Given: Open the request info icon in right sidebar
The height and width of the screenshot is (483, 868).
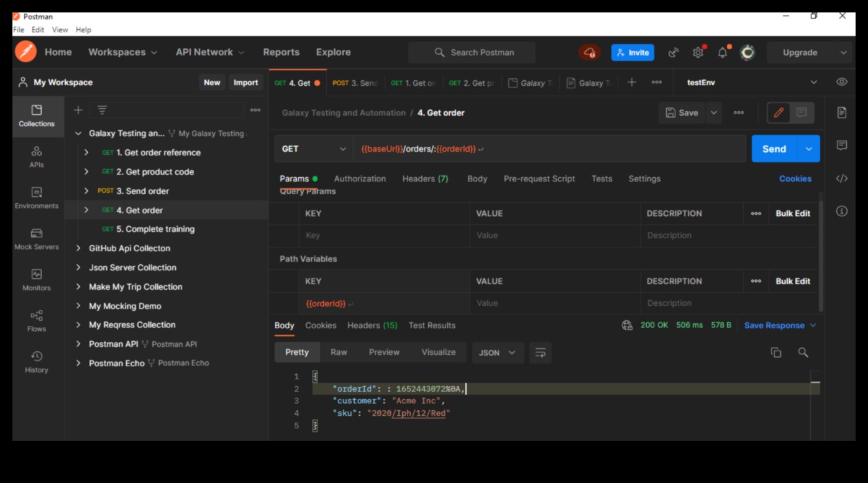Looking at the screenshot, I should [842, 211].
